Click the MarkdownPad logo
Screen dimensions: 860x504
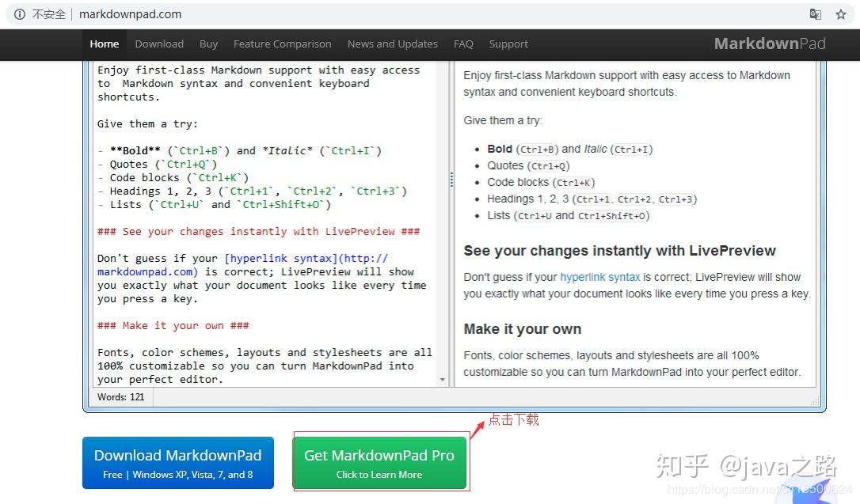(769, 44)
